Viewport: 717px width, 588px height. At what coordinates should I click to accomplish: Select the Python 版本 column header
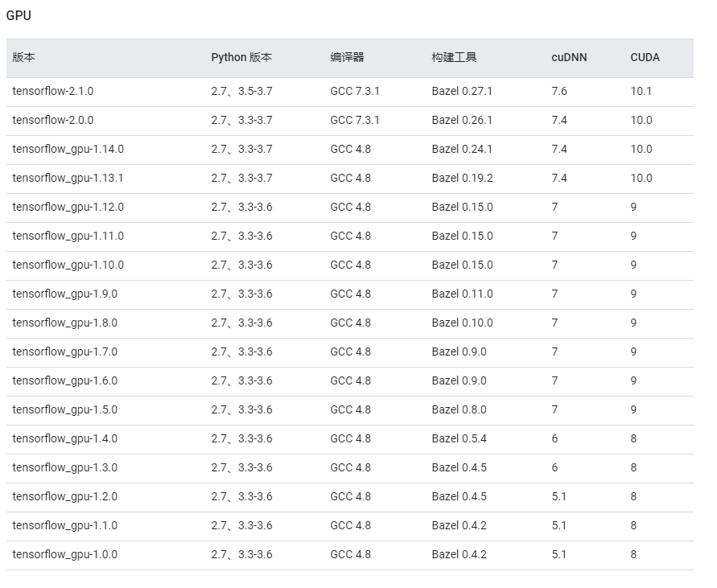tap(241, 57)
